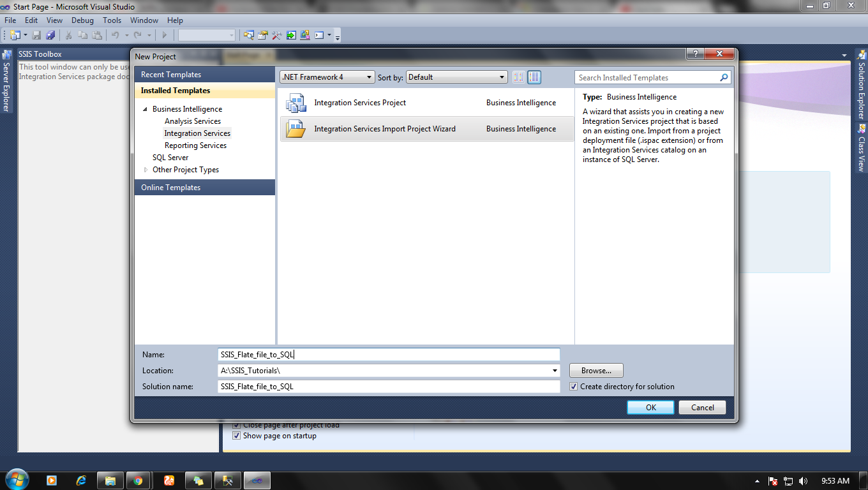The height and width of the screenshot is (490, 868).
Task: Click the Integration Services Project template icon
Action: pyautogui.click(x=296, y=103)
